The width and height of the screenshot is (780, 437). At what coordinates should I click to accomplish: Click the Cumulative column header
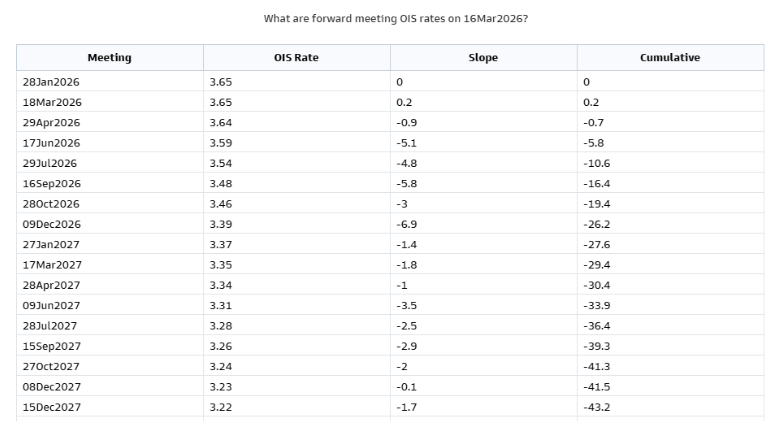pos(670,58)
